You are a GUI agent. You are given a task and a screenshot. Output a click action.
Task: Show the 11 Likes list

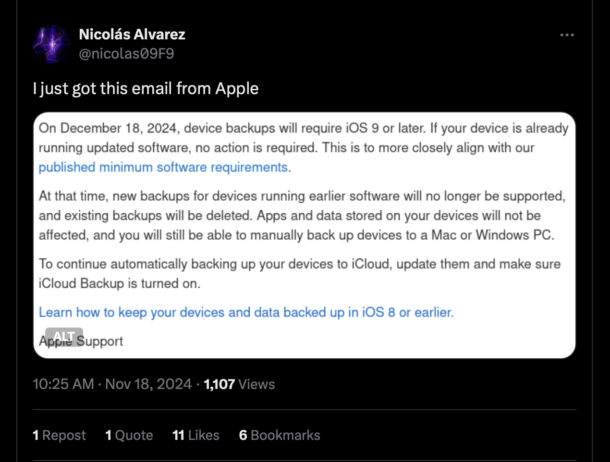196,435
